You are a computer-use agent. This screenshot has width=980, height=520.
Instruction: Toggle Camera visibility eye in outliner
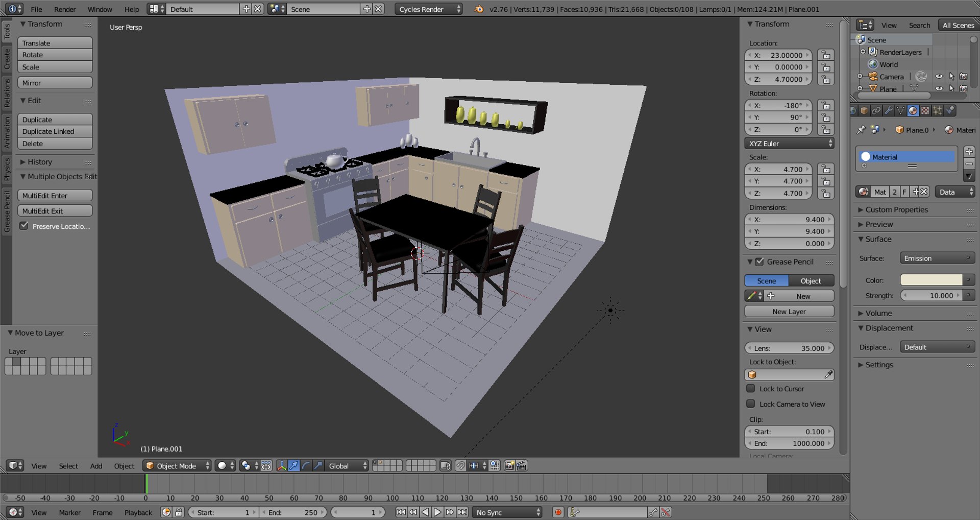[939, 77]
